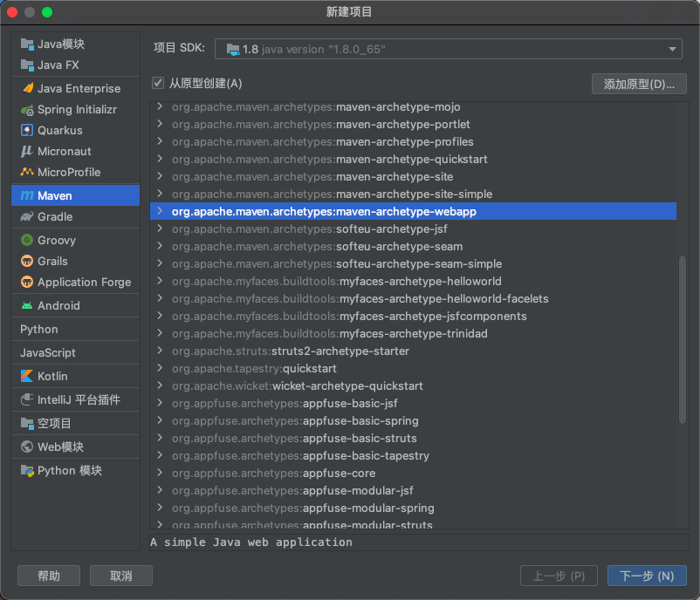Select the org.apache.tapestry:quickstart row

413,369
